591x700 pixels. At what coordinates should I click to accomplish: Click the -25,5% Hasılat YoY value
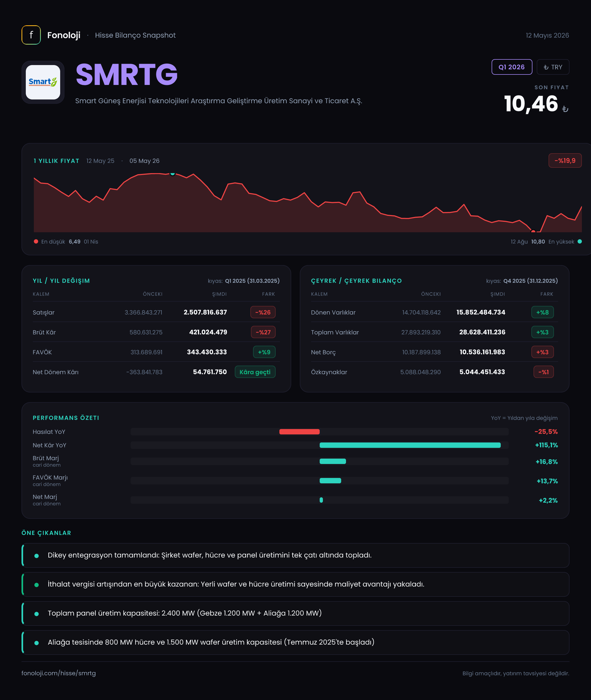546,431
